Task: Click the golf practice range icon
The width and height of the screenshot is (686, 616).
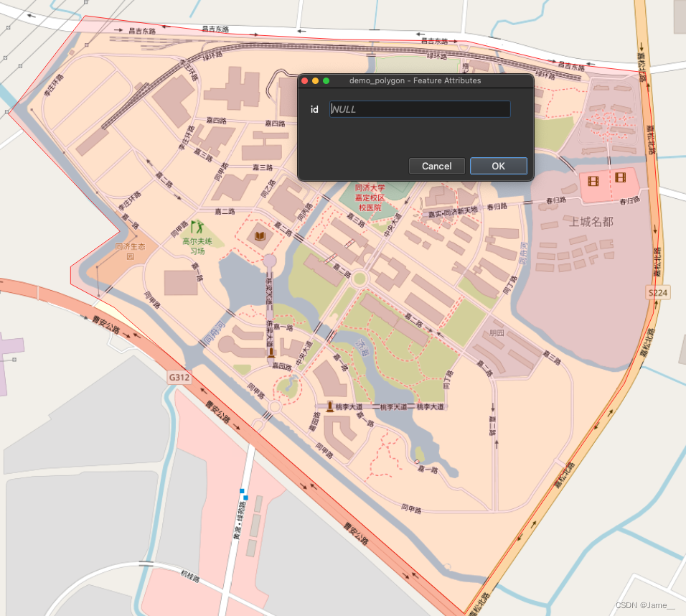Action: coord(197,227)
